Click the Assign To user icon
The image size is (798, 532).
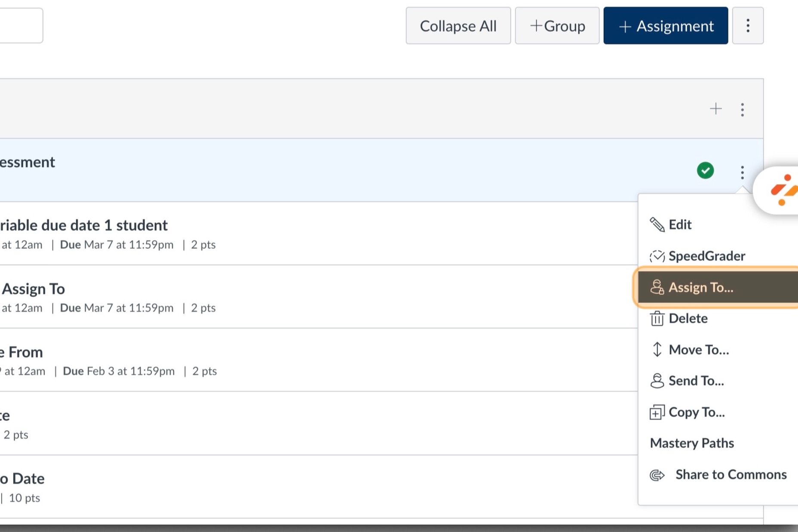coord(657,287)
